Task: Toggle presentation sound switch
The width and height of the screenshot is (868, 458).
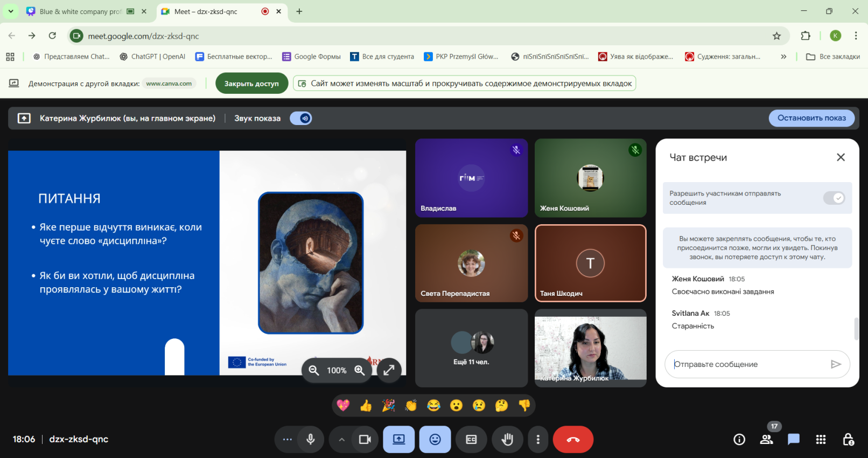Action: click(301, 119)
